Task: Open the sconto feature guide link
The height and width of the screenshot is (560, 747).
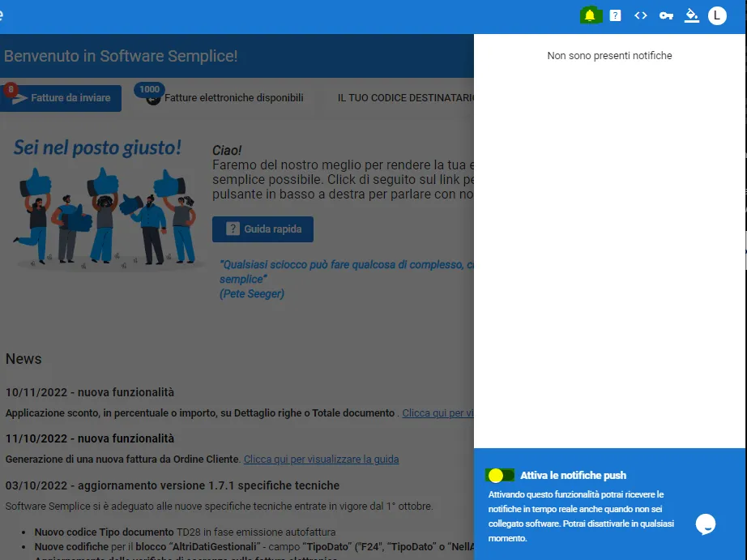Action: 438,413
